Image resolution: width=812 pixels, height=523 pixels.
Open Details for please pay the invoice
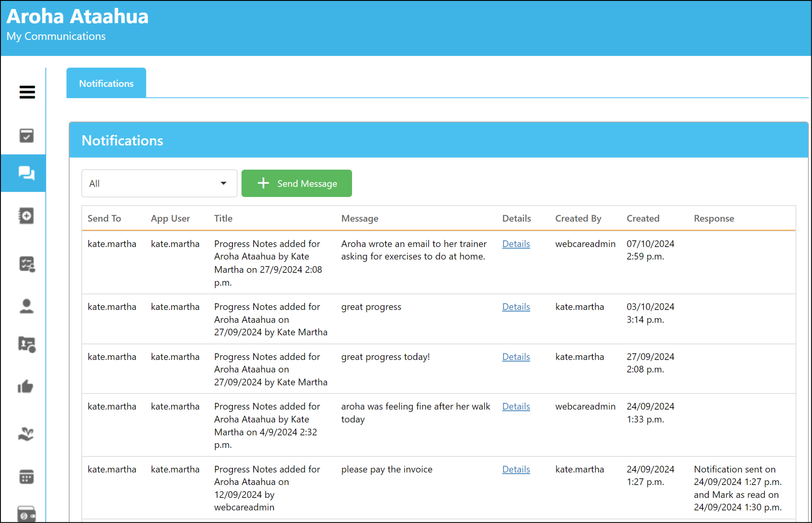[x=516, y=469]
